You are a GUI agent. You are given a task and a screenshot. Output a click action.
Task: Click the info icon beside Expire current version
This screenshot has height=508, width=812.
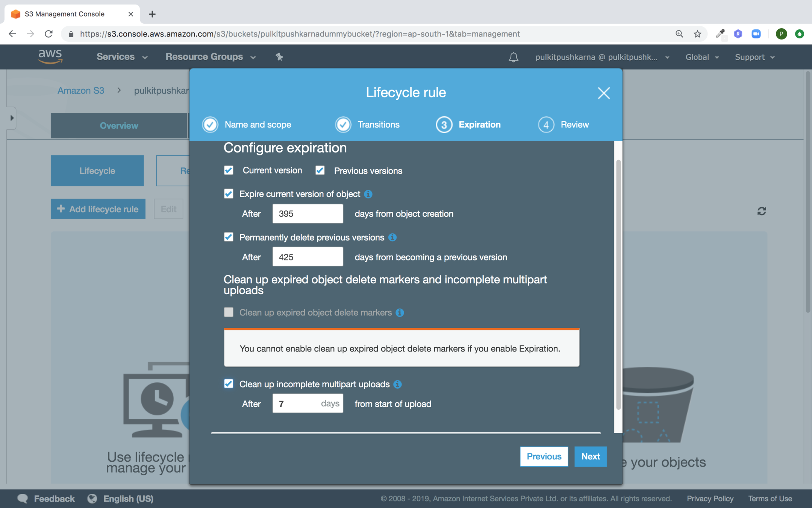tap(368, 194)
